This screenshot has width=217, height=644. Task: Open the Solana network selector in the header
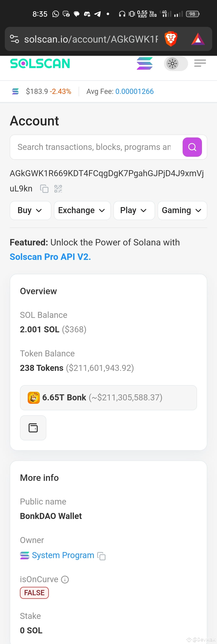(x=145, y=63)
